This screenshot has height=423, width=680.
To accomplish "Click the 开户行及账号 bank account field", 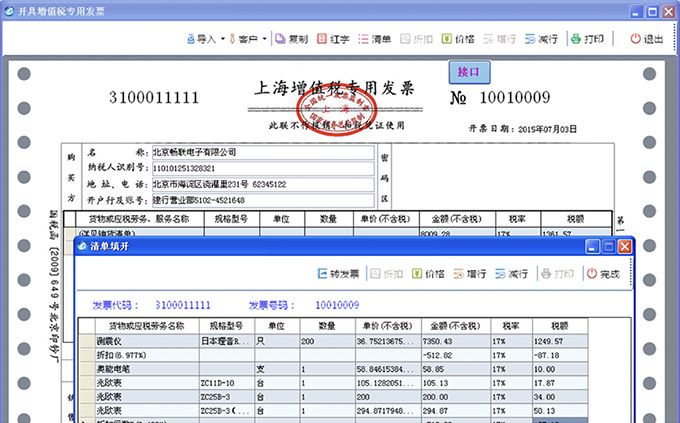I will 263,200.
